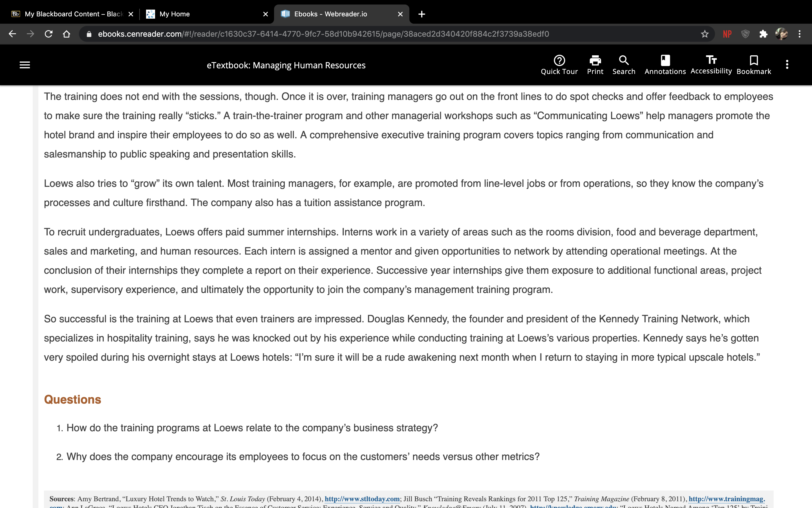Open the reader's vertical dots menu
Screen dimensions: 812x508
[x=787, y=65]
